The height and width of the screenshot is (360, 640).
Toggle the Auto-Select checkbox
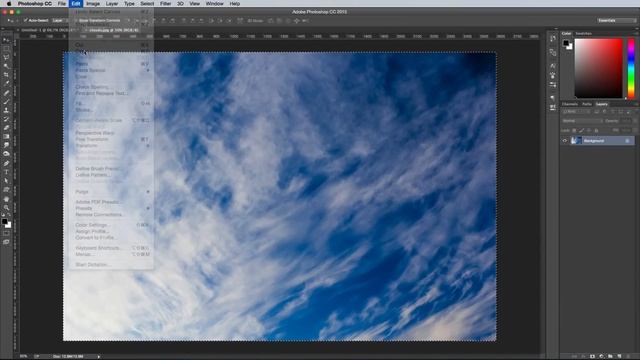26,20
